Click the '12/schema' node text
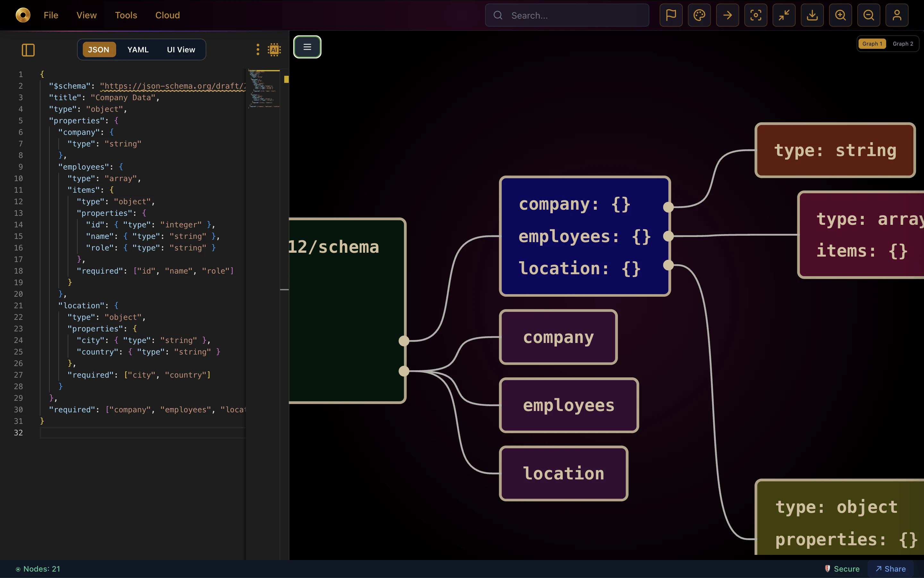Image resolution: width=924 pixels, height=578 pixels. [334, 247]
